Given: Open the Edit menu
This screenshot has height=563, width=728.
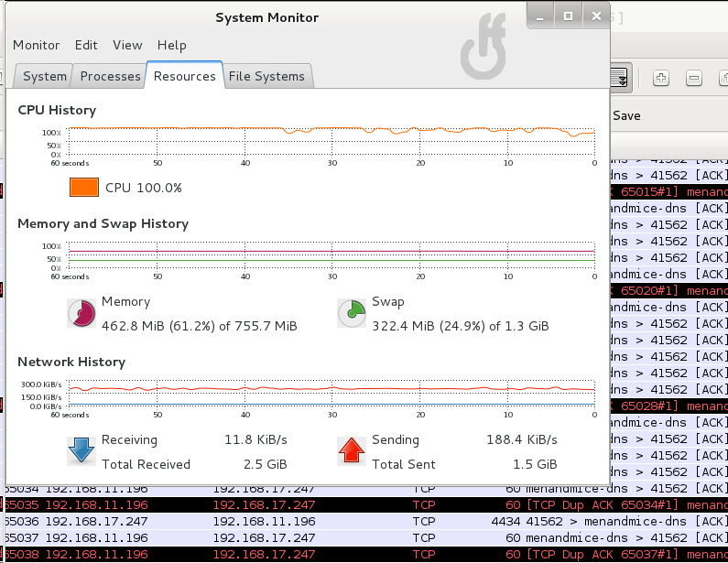Looking at the screenshot, I should click(x=86, y=45).
